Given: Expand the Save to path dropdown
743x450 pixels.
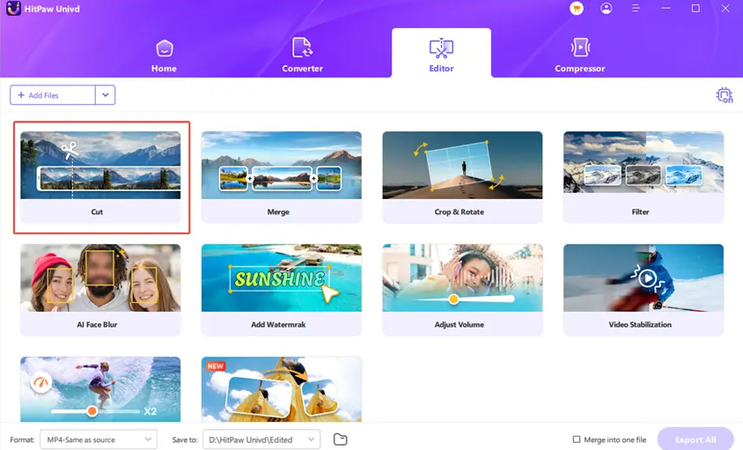Looking at the screenshot, I should tap(312, 439).
